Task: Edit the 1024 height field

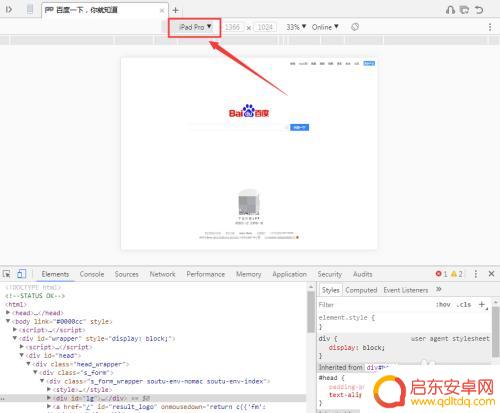Action: click(265, 27)
